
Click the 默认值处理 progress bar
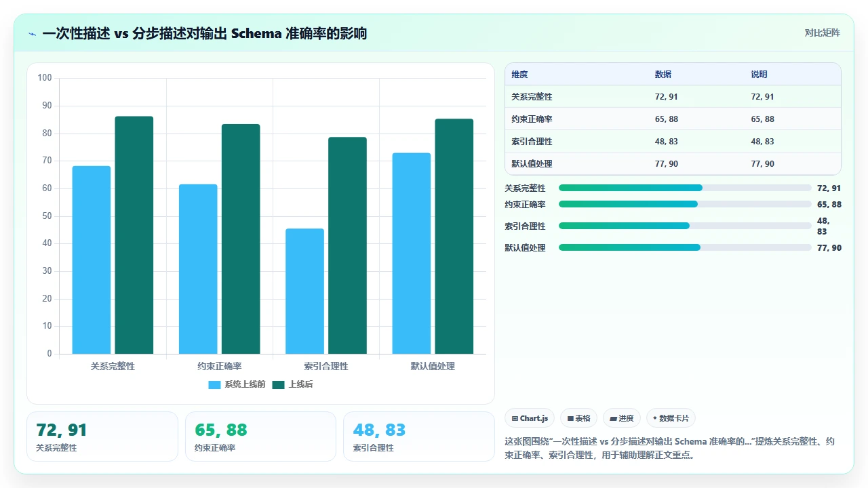click(685, 247)
